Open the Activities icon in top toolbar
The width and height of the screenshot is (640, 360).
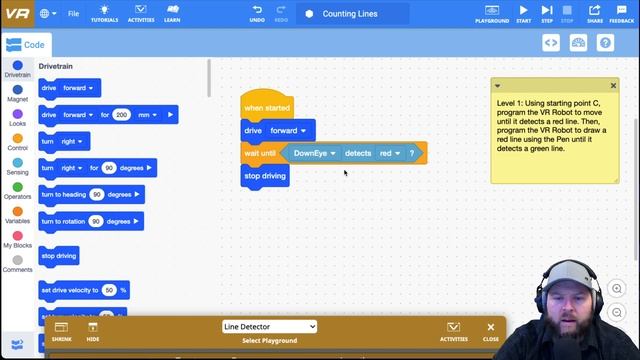click(141, 13)
